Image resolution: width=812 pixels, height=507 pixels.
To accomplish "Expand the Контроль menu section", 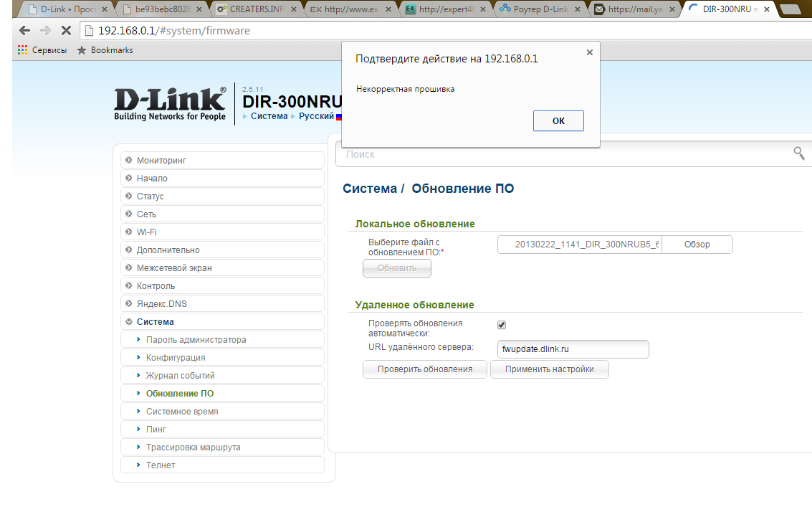I will pyautogui.click(x=222, y=285).
